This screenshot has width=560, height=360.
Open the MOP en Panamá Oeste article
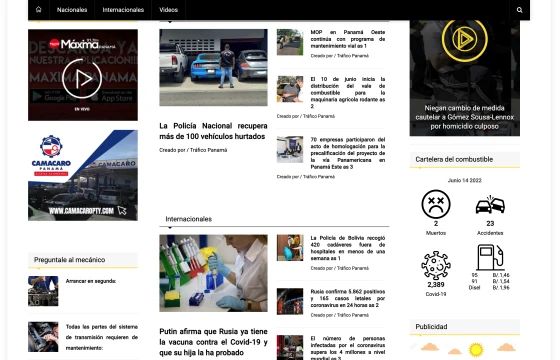[x=348, y=39]
